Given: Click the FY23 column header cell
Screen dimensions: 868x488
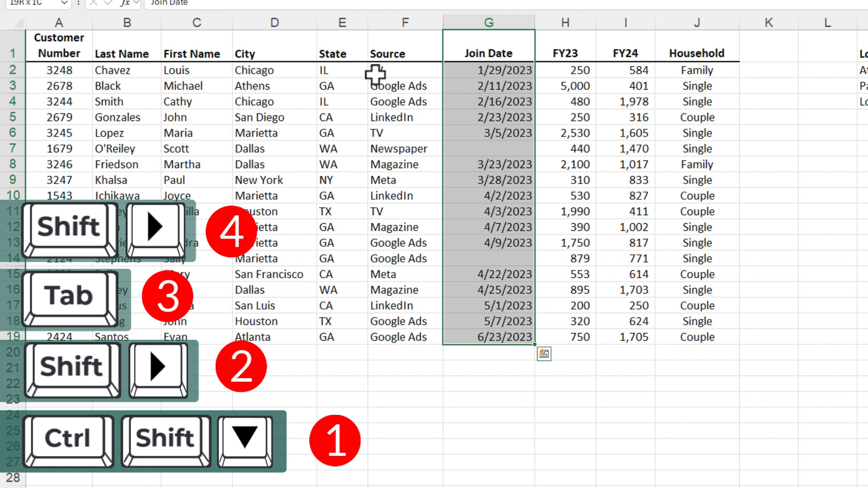Looking at the screenshot, I should [565, 53].
